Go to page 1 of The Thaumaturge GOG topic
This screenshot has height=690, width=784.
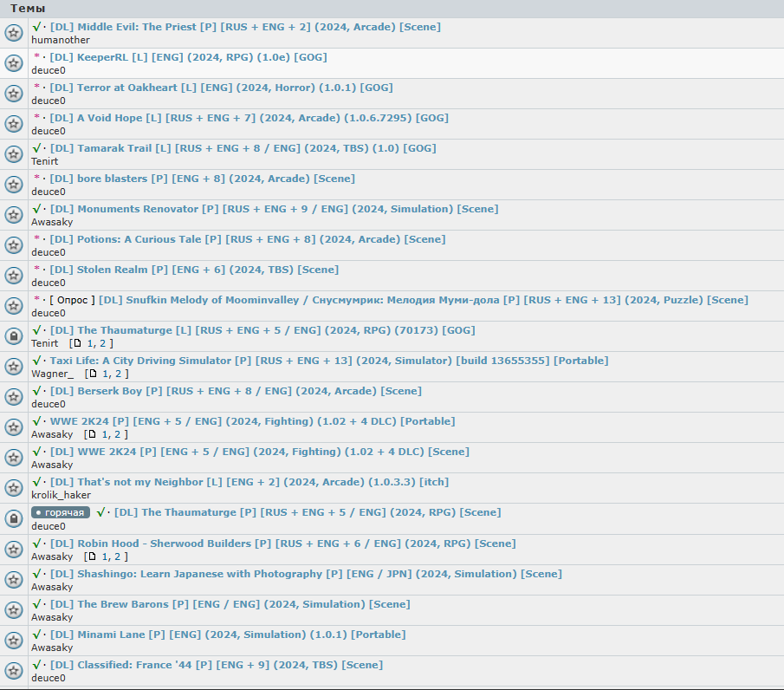coord(90,344)
